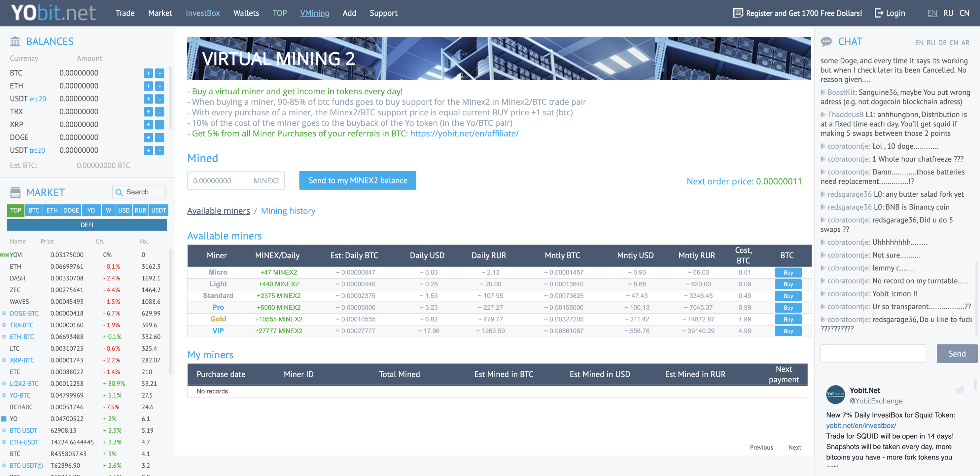
Task: Open the DEFI market section
Action: 87,225
